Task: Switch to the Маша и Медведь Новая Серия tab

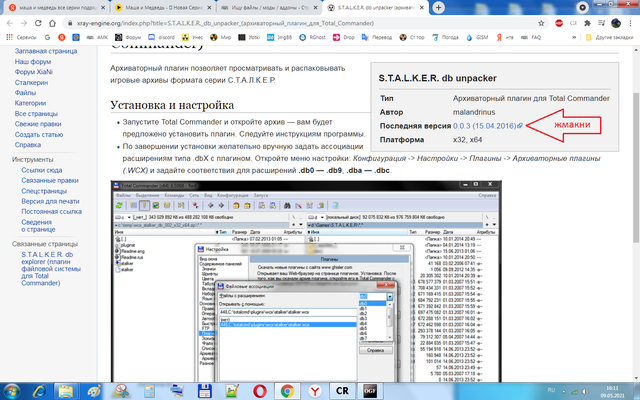Action: click(163, 8)
